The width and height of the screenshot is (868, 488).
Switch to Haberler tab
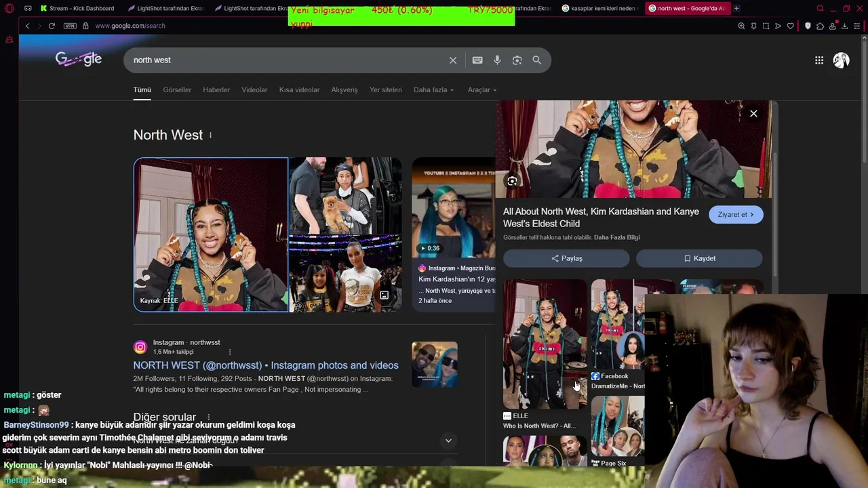(x=216, y=90)
